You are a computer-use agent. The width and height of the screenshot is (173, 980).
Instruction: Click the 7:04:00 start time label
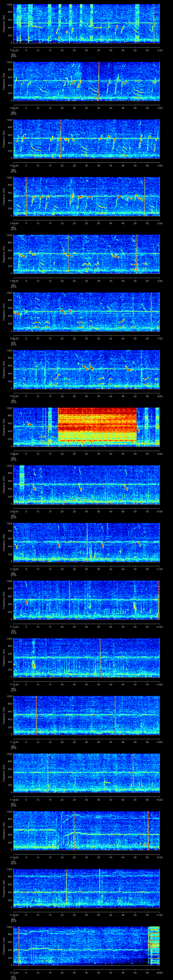click(14, 223)
